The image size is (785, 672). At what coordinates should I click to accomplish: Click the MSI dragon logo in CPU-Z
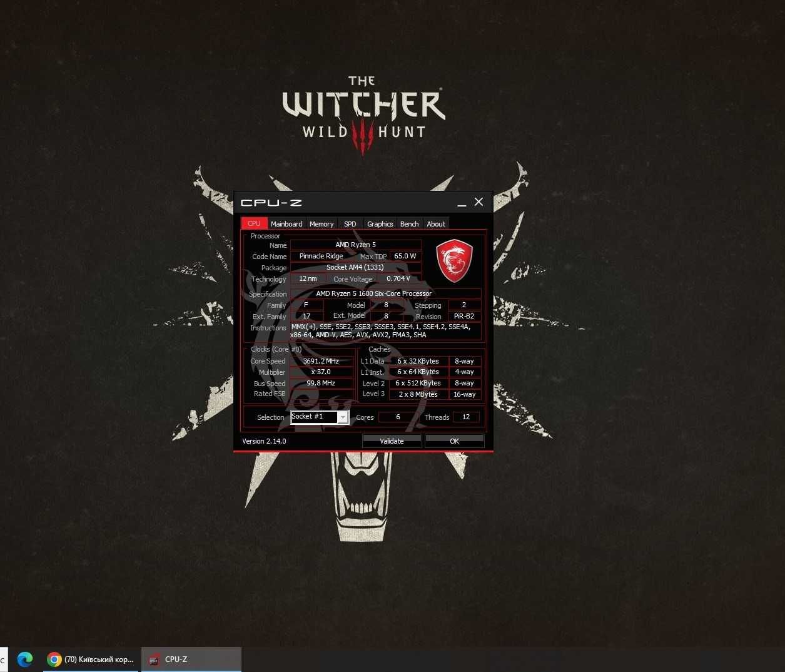[454, 260]
